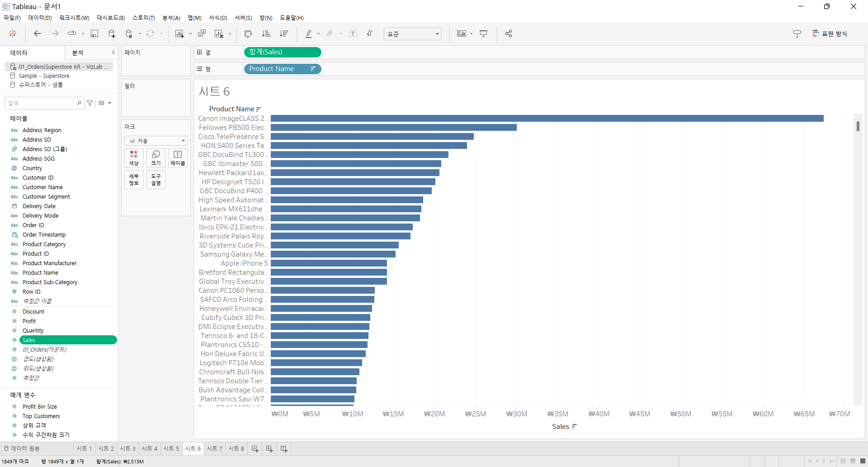Open the 도구 설명 tooltip card
Image resolution: width=868 pixels, height=467 pixels.
pyautogui.click(x=156, y=180)
